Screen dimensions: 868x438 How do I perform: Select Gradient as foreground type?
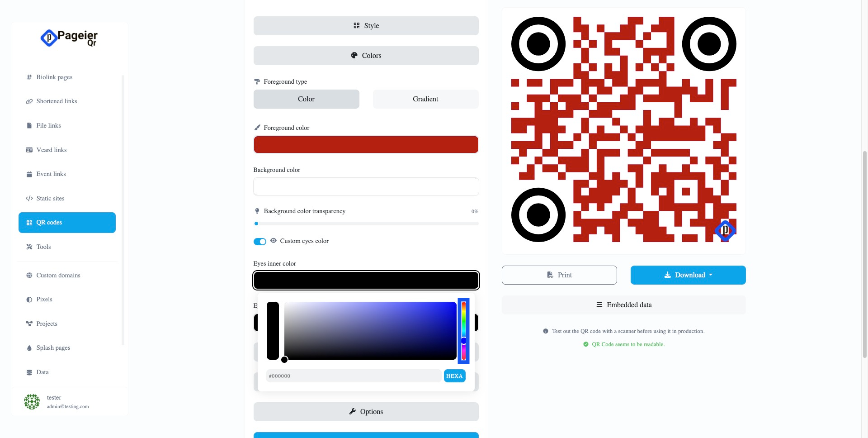pos(425,99)
